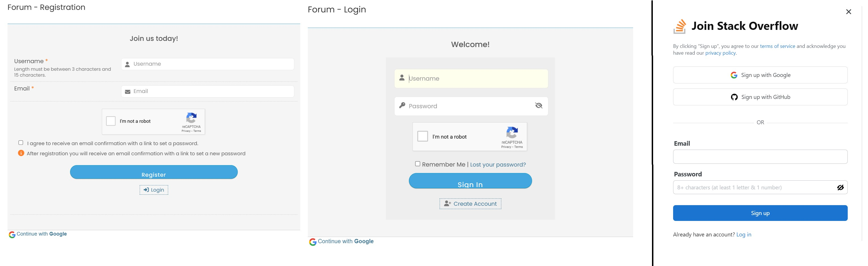This screenshot has height=266, width=868.
Task: Click the reCAPTCHA logo in registration form
Action: pos(192,118)
